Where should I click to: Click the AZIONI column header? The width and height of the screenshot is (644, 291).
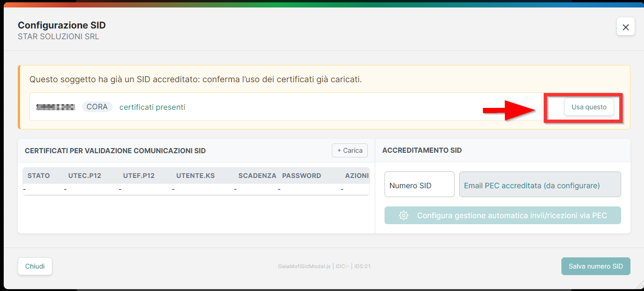click(x=357, y=176)
